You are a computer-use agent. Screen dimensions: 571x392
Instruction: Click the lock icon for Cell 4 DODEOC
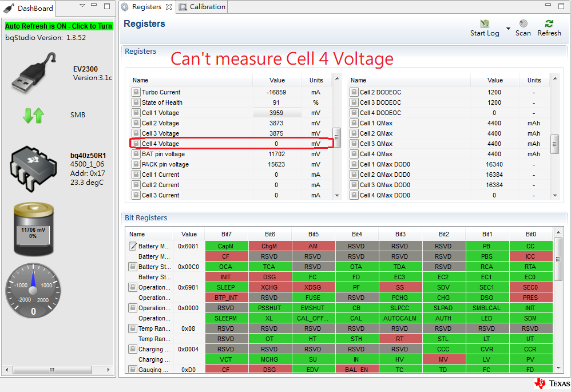click(x=354, y=113)
